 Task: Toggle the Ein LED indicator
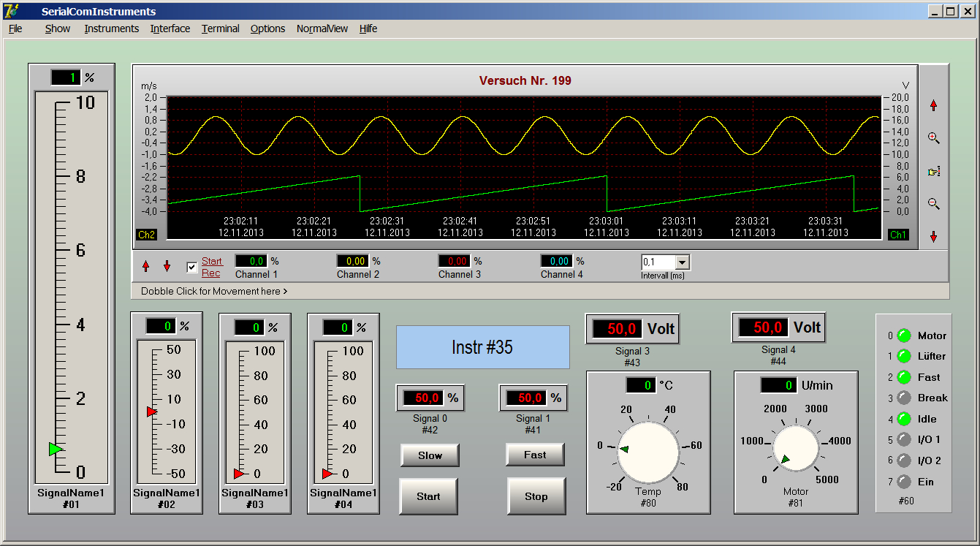pos(904,482)
